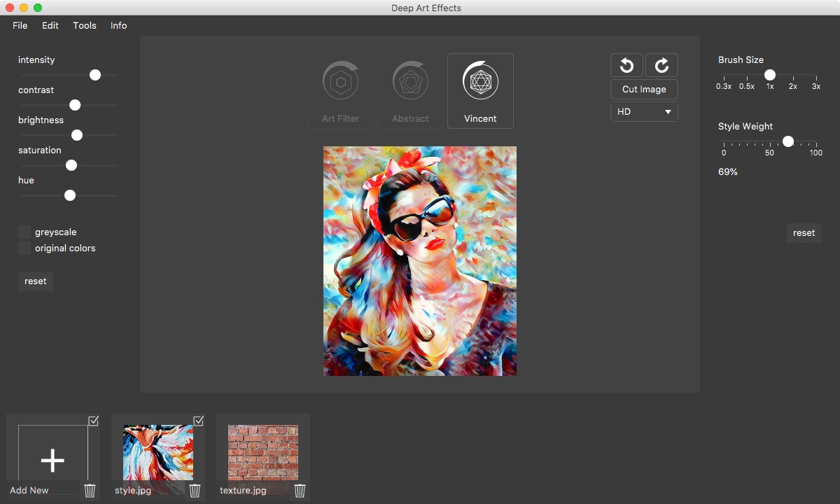
Task: Select the Abstract style icon
Action: (x=410, y=91)
